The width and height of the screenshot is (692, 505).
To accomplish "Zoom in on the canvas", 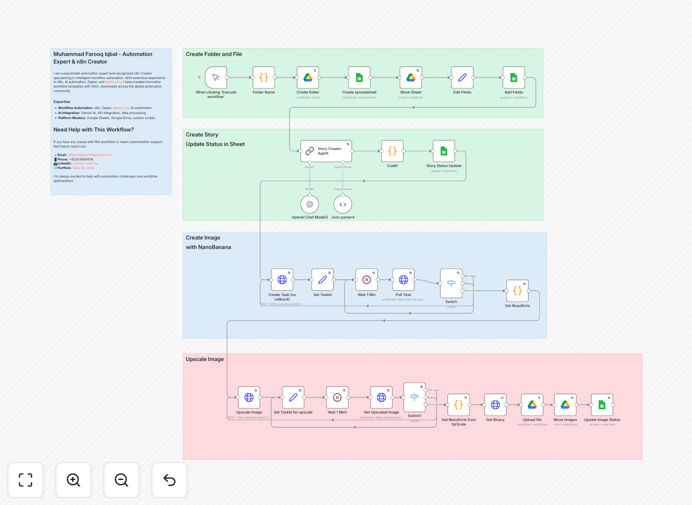I will click(x=73, y=480).
